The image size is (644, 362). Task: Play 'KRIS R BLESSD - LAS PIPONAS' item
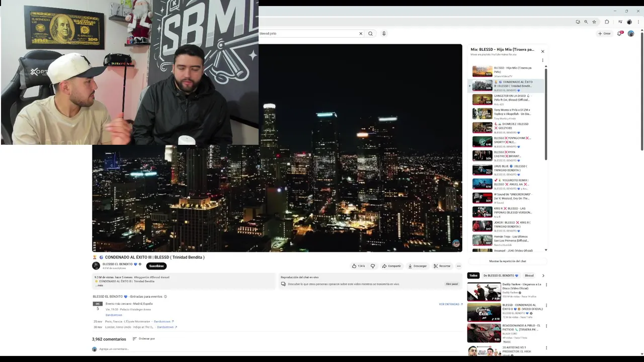point(507,212)
